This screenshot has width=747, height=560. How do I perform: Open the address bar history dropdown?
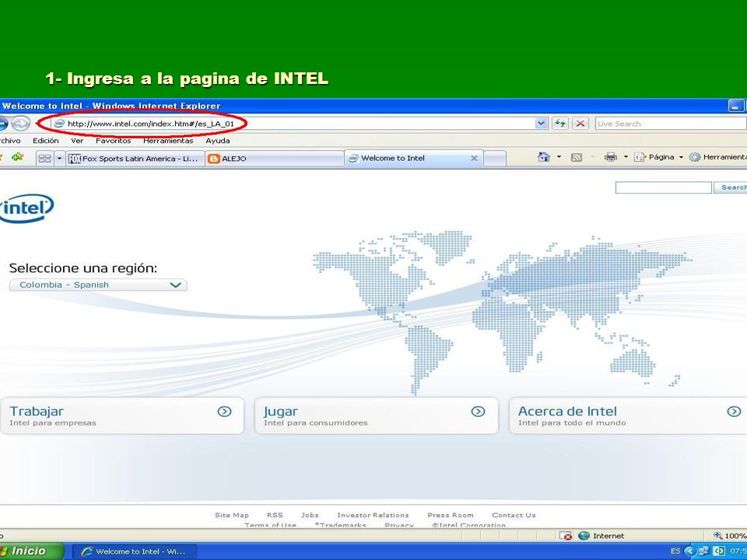[x=542, y=124]
